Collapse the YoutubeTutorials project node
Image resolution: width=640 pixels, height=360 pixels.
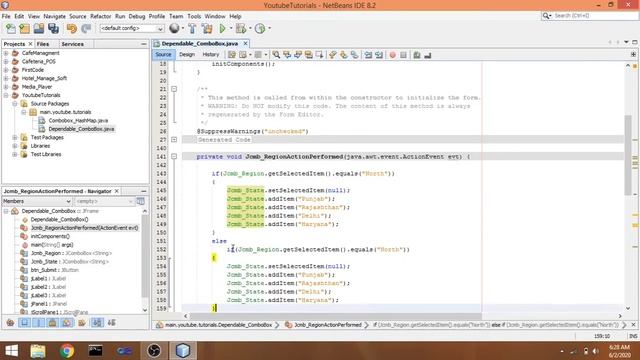(6, 95)
